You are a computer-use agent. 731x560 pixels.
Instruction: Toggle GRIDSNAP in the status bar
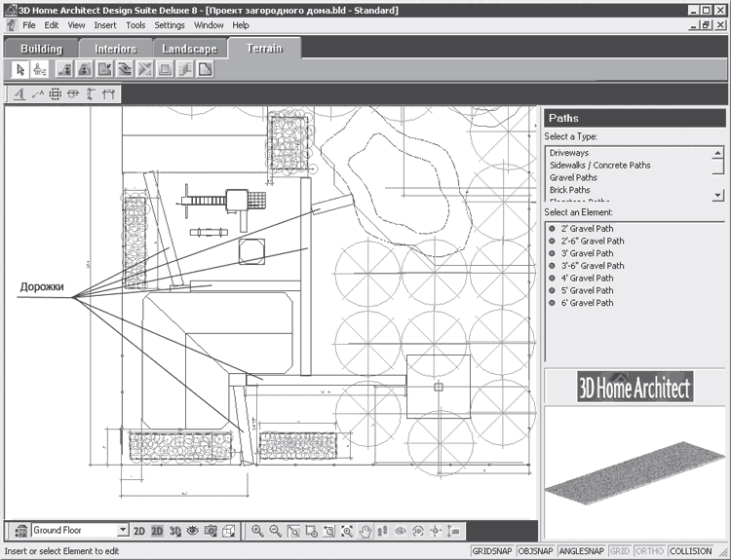coord(492,551)
